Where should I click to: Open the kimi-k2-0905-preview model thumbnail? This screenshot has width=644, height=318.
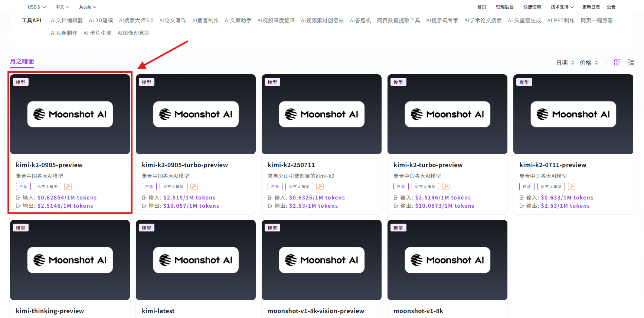(70, 114)
